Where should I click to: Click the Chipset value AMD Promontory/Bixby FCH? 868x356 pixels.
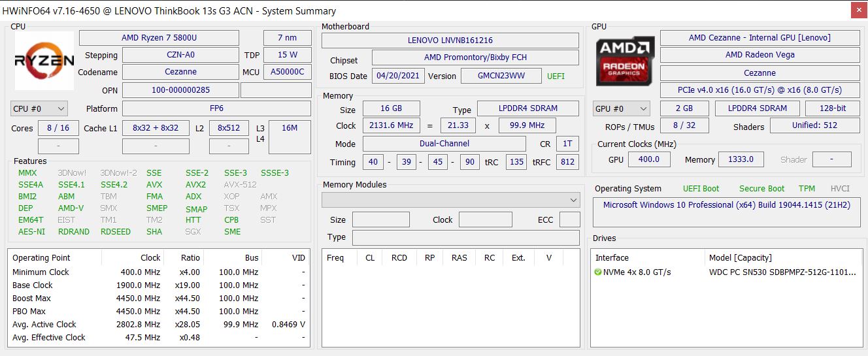point(475,57)
